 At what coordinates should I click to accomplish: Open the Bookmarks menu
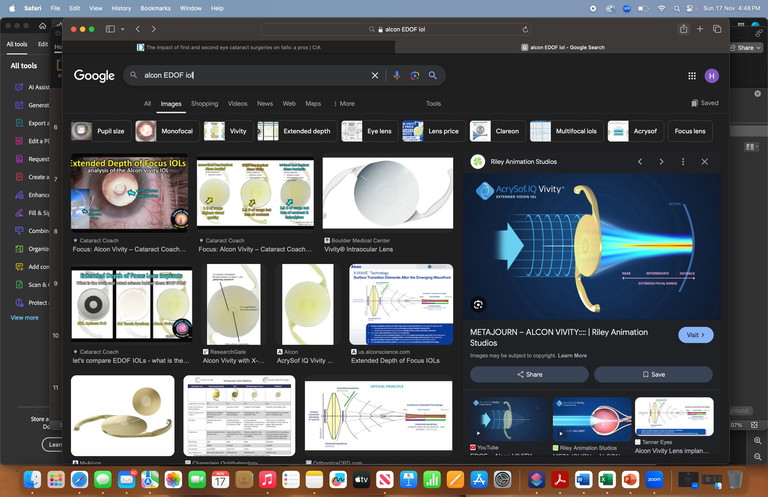click(x=155, y=8)
